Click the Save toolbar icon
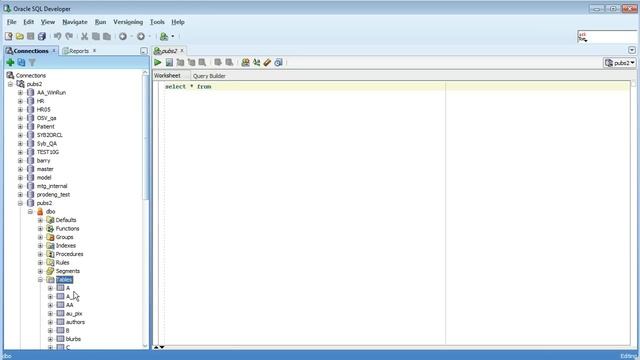640x360 pixels. 31,36
